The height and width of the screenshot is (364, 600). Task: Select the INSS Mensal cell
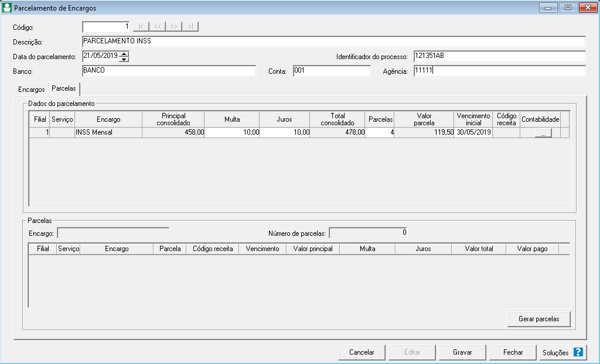pos(108,133)
